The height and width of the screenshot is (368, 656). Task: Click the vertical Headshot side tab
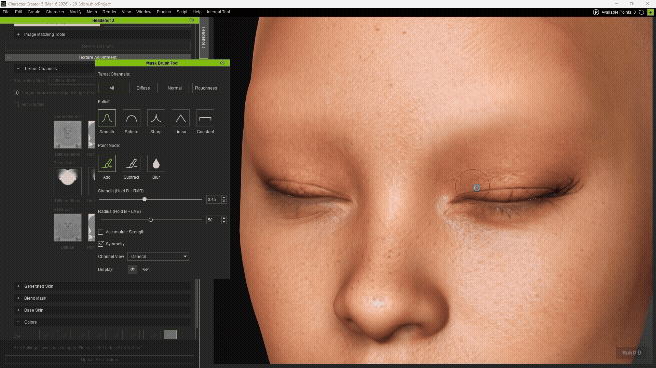click(204, 37)
